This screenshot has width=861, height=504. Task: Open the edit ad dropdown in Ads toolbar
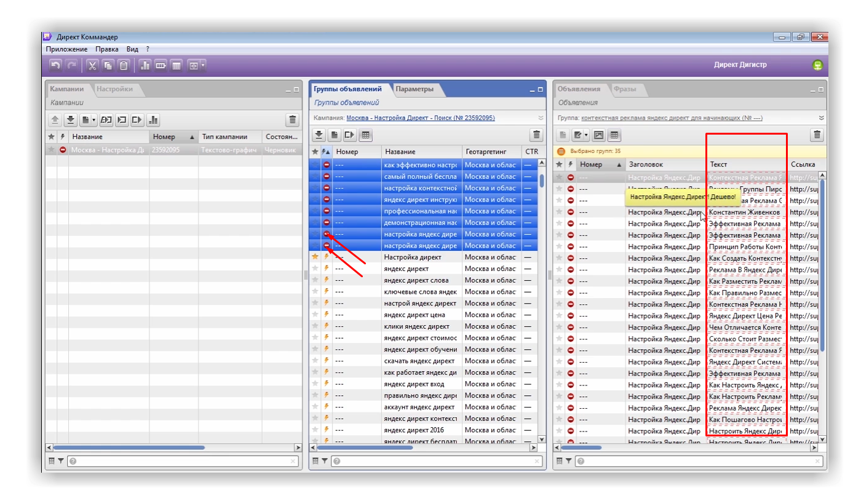(x=581, y=135)
